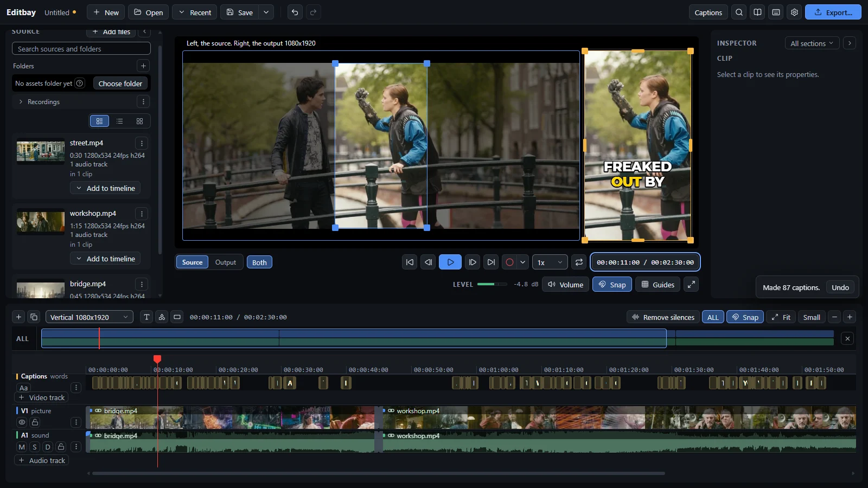
Task: Open the search magnifier icon in top bar
Action: coord(739,12)
